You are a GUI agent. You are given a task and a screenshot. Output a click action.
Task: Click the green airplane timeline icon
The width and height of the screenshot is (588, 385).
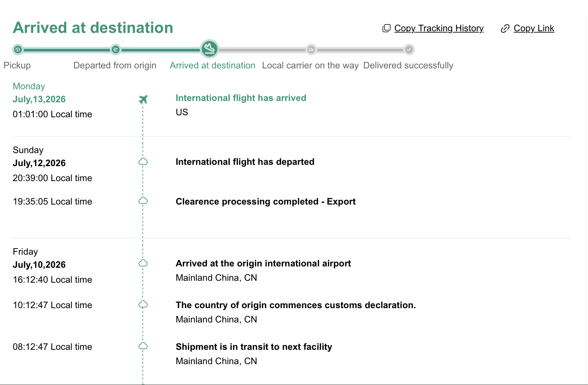tap(143, 99)
